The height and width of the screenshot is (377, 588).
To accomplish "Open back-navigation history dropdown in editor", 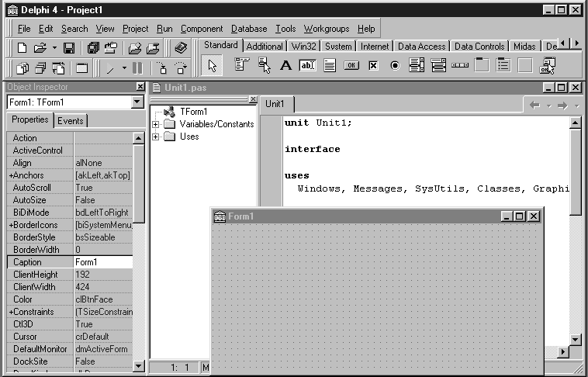I will 549,106.
